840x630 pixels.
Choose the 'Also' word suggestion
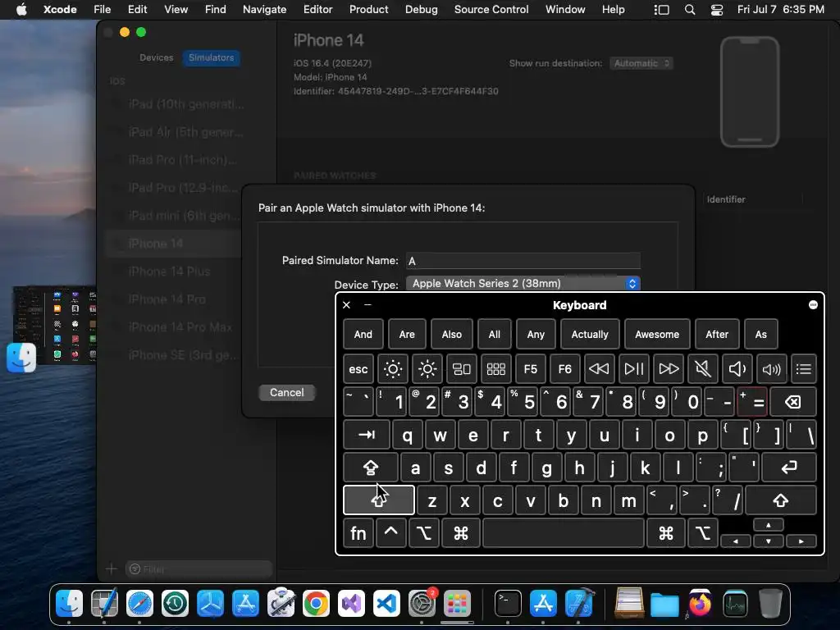(452, 335)
